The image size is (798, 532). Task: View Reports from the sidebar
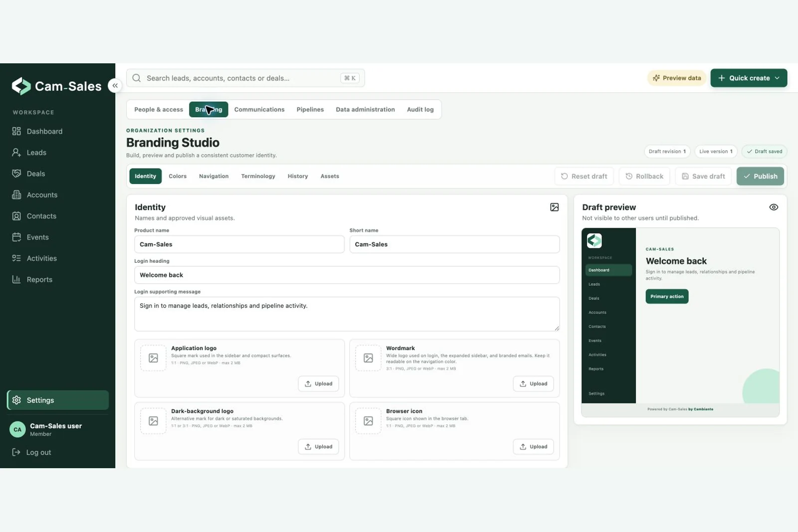58,280
